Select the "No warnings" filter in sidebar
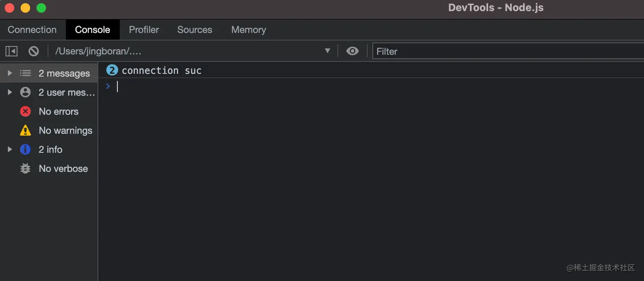The width and height of the screenshot is (644, 281). 66,130
